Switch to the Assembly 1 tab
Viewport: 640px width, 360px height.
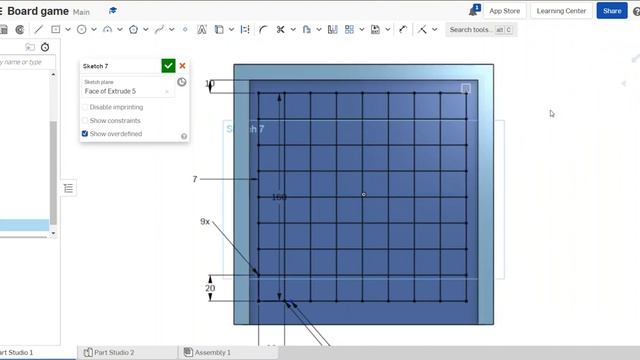pos(228,352)
